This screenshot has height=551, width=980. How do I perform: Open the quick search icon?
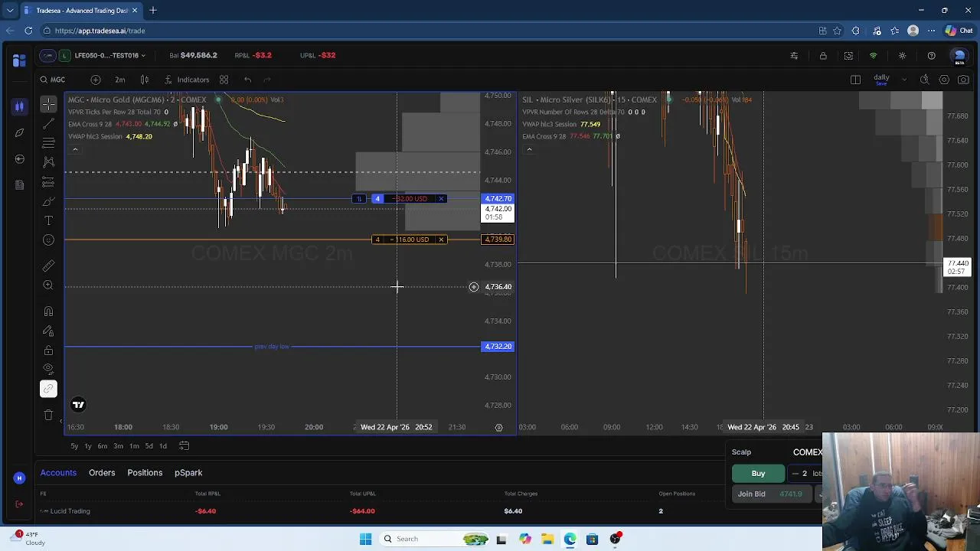pyautogui.click(x=924, y=80)
